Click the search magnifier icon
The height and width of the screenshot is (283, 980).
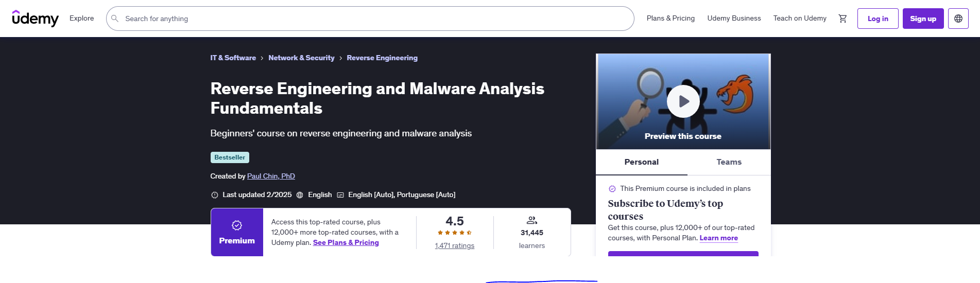115,19
